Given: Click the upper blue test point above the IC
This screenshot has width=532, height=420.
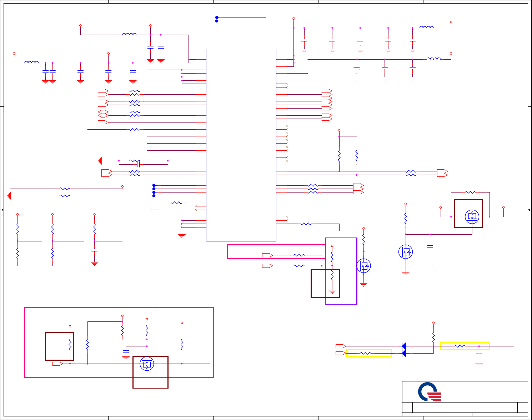Looking at the screenshot, I should point(217,17).
